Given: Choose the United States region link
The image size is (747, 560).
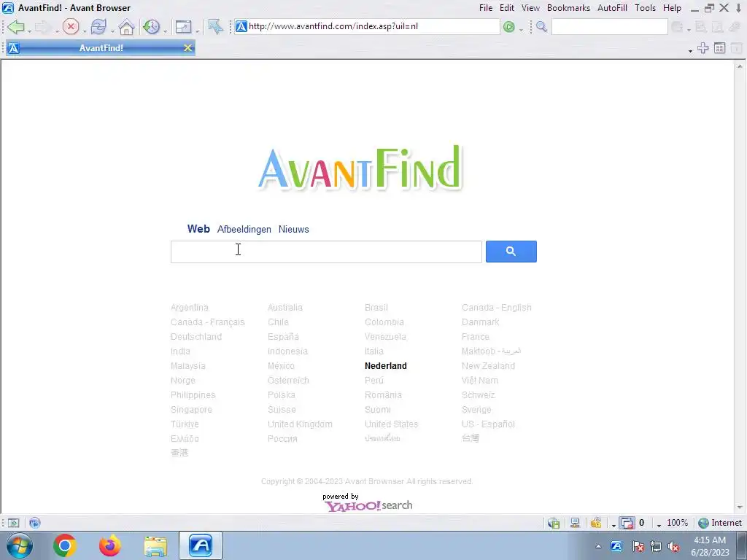Looking at the screenshot, I should coord(391,424).
